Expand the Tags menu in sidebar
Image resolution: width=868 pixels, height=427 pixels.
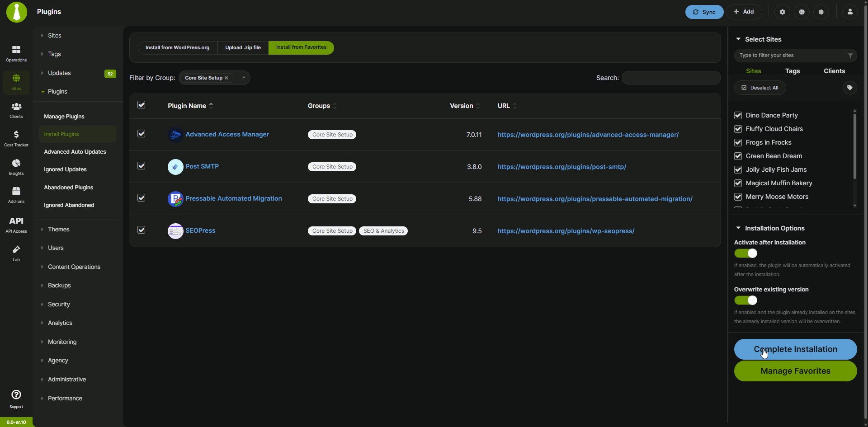[x=54, y=54]
